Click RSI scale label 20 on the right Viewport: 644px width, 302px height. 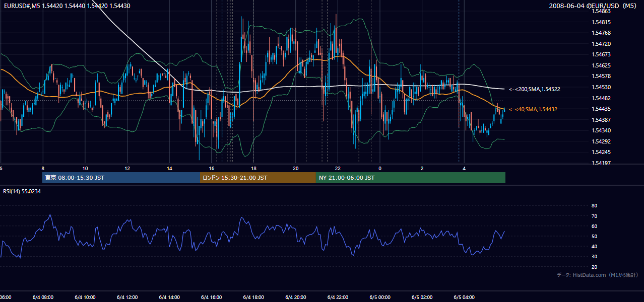(594, 267)
